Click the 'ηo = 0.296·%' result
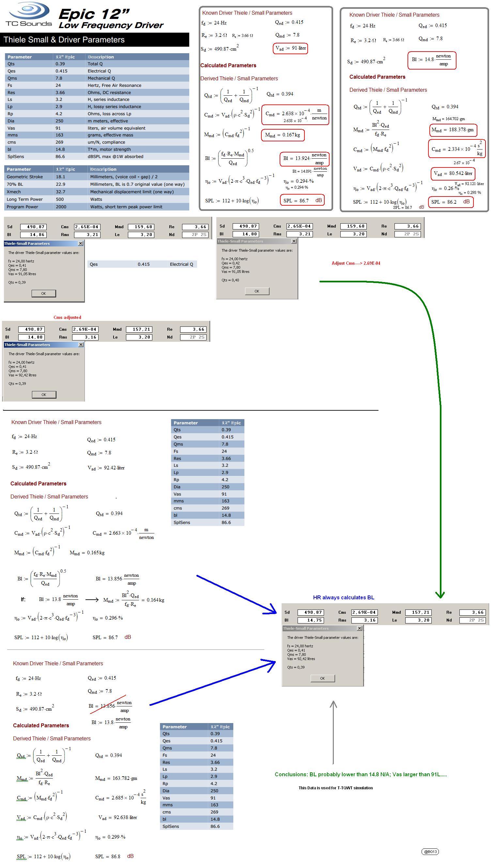Viewport: 494px width, 868px height. [x=108, y=618]
